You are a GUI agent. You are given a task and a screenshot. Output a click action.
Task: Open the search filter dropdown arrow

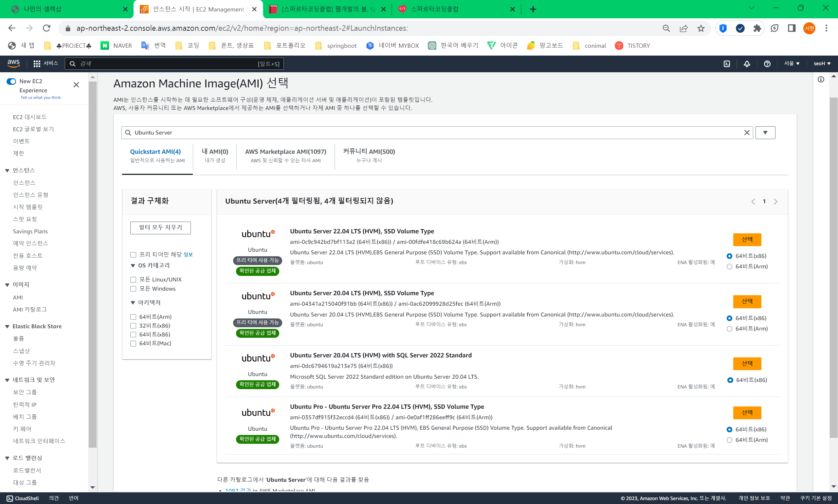pyautogui.click(x=765, y=133)
